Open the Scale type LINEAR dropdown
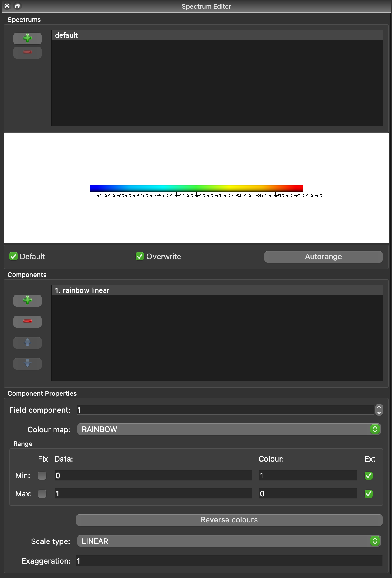This screenshot has height=578, width=392. tap(229, 541)
